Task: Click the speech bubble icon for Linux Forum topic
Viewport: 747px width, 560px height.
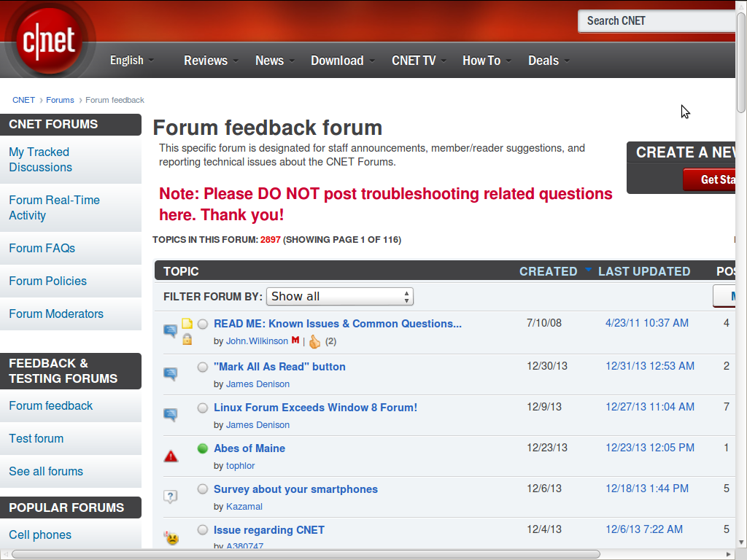Action: coord(171,415)
